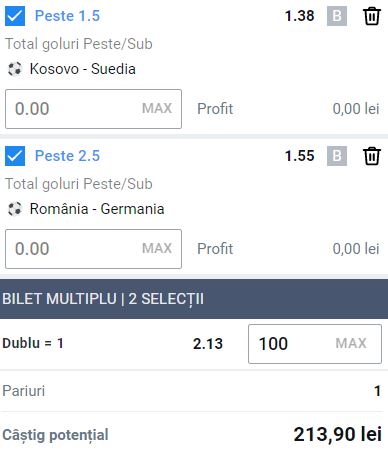Focus the stake field for Peste 2.5

coord(93,249)
